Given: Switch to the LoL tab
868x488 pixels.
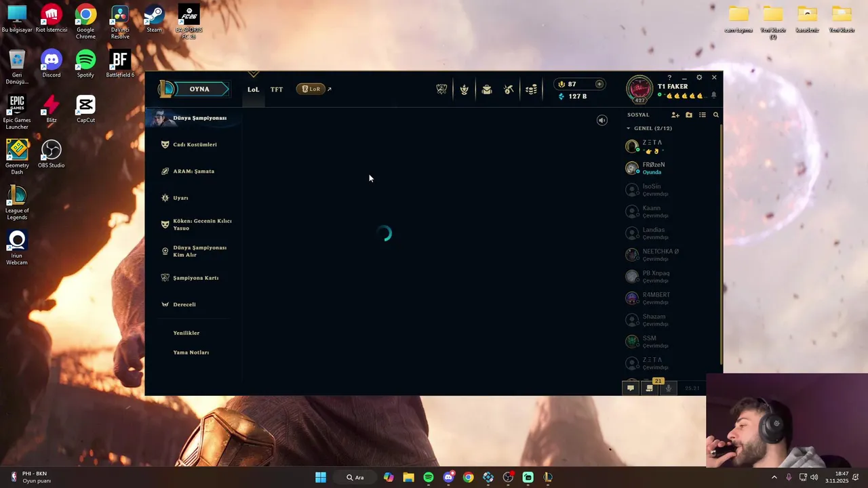Looking at the screenshot, I should tap(253, 89).
